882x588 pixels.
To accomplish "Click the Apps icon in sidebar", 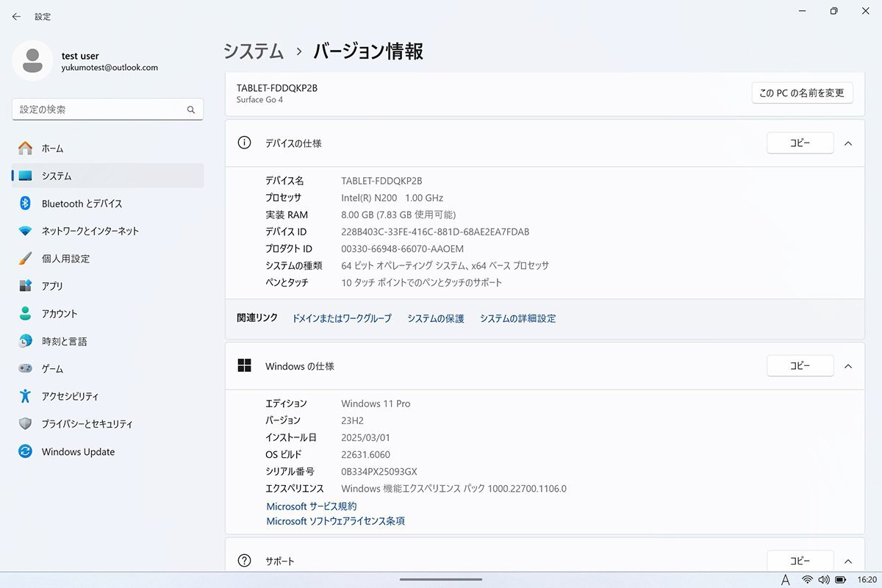I will pos(26,286).
